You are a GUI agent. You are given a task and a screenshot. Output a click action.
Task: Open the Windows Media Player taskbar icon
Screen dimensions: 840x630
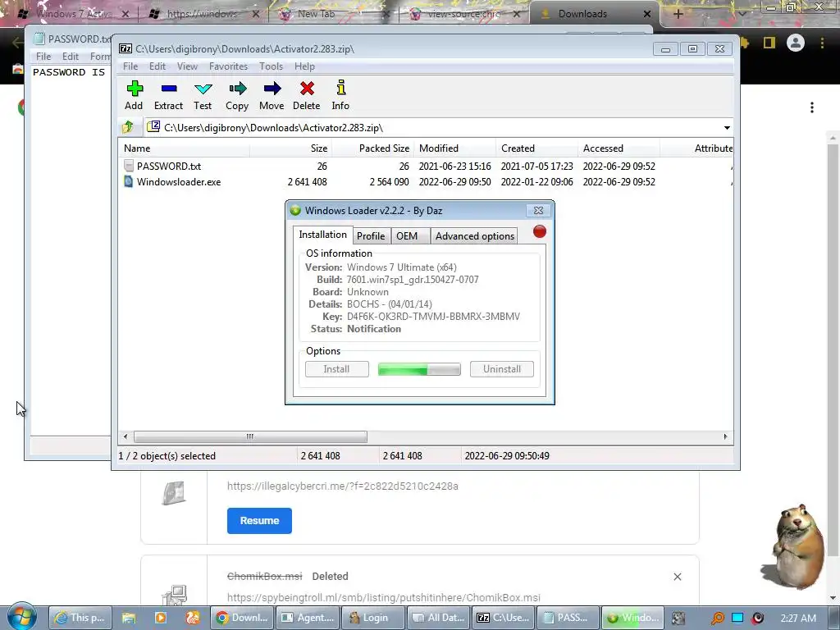[x=160, y=618]
